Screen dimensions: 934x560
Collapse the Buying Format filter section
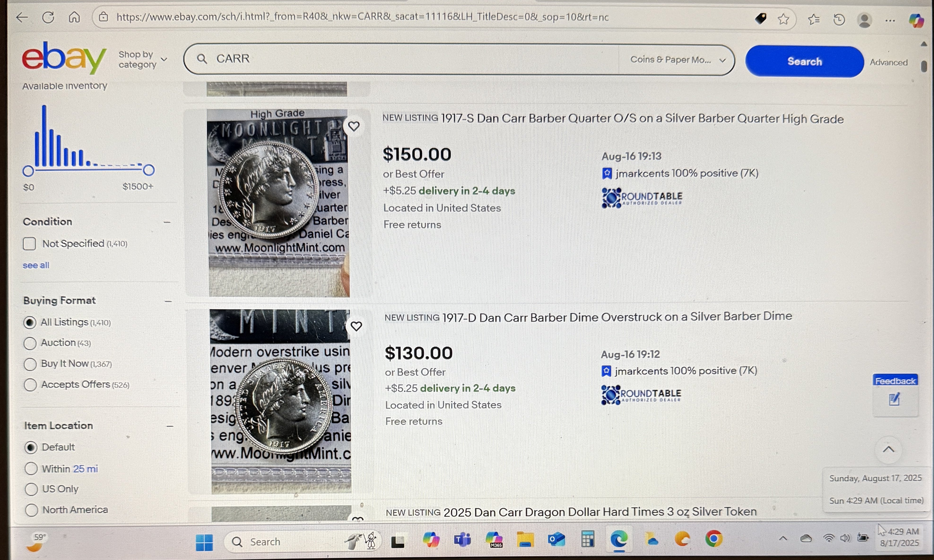coord(168,301)
